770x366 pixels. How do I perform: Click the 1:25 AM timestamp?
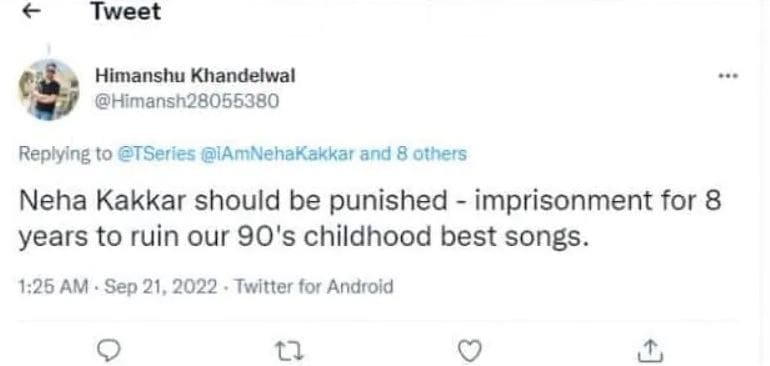[54, 286]
